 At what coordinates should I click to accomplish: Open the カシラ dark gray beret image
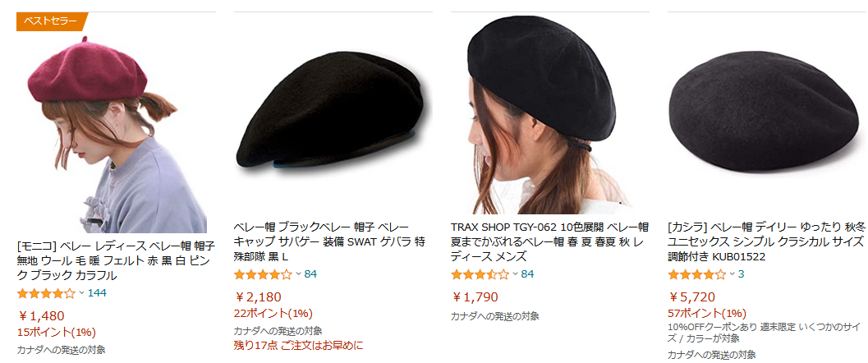(x=767, y=110)
